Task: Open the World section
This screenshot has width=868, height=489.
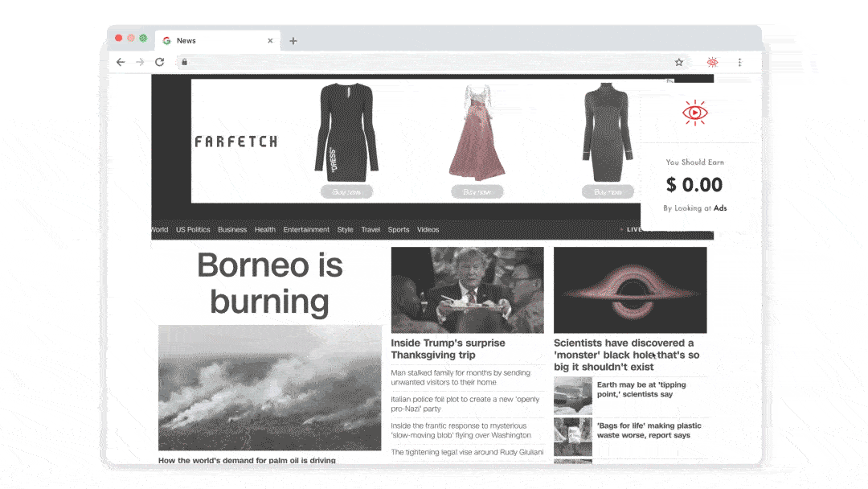Action: click(159, 229)
